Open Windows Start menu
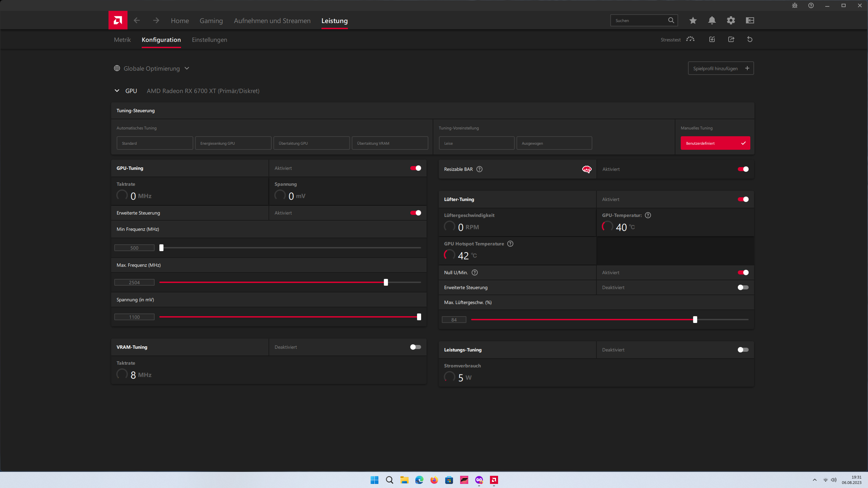This screenshot has width=868, height=488. coord(374,480)
